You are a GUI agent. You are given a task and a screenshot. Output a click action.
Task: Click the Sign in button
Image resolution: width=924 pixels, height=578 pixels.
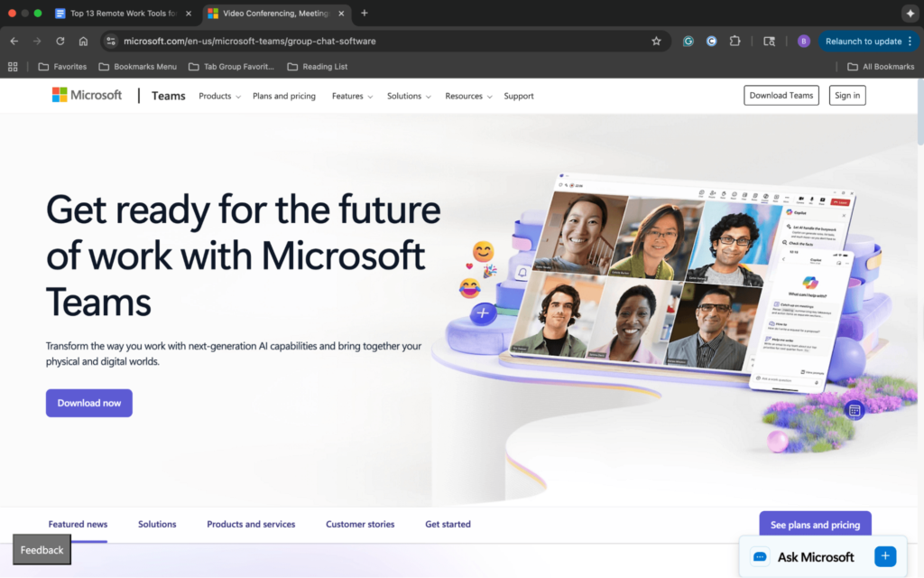[847, 96]
